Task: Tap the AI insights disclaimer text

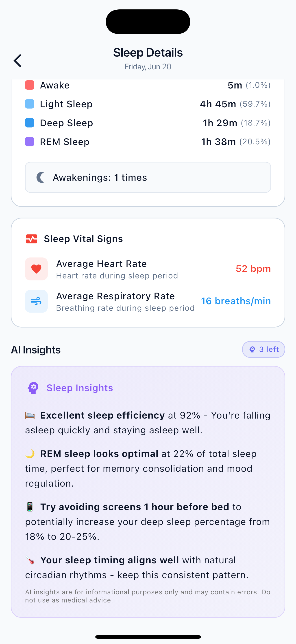Action: (x=148, y=596)
